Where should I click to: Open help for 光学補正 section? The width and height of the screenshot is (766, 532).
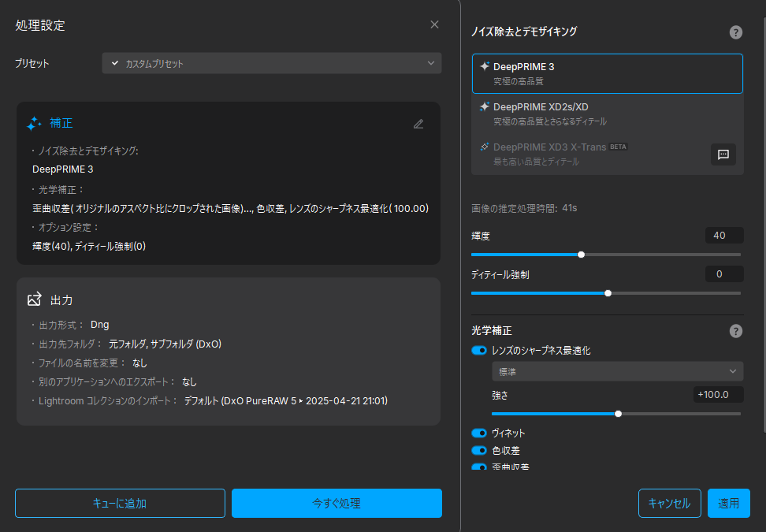[x=736, y=331]
